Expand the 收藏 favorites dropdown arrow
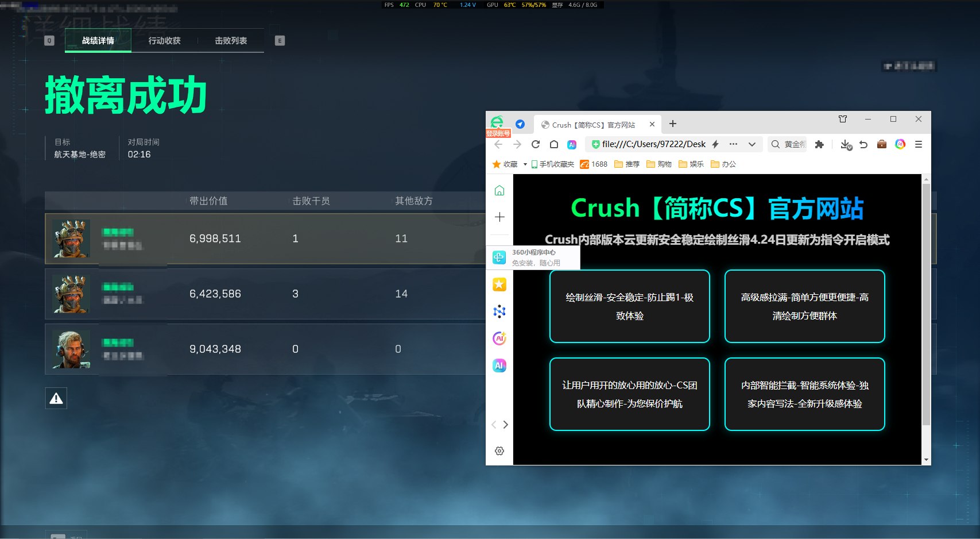This screenshot has height=539, width=980. click(x=525, y=164)
